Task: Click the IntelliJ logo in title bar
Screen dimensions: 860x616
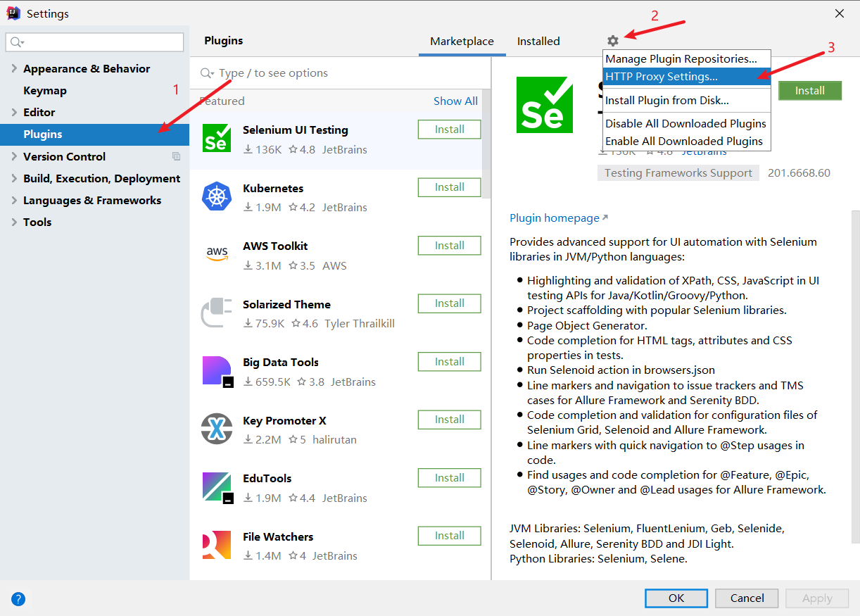Action: point(13,13)
